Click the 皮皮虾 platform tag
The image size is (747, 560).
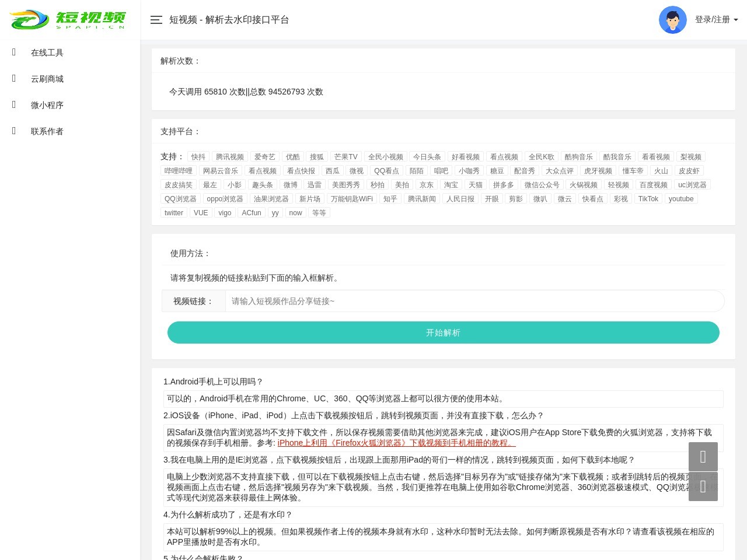(689, 171)
